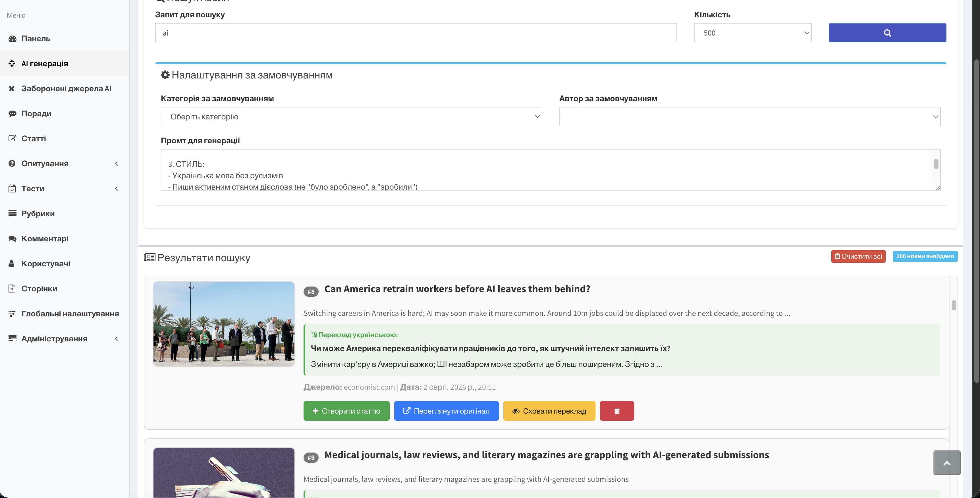Open the Кількість dropdown showing 500
Viewport: 980px width, 498px height.
753,33
